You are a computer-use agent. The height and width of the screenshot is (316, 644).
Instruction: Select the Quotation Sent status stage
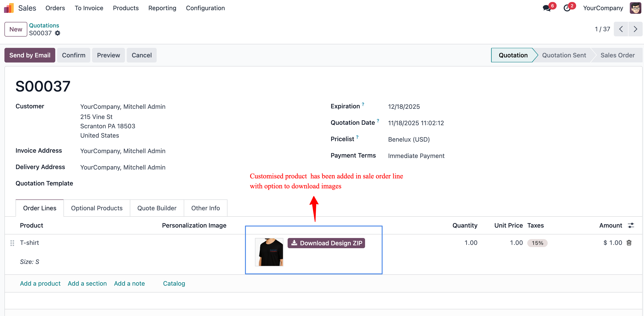564,55
